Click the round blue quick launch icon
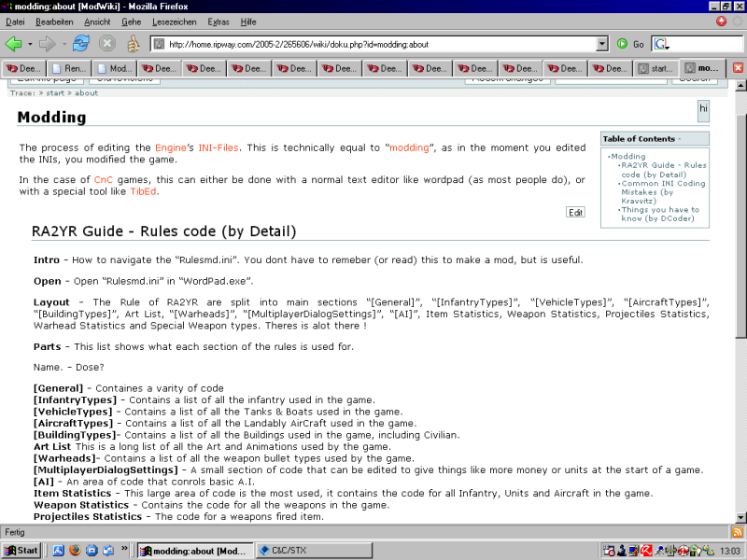 (x=92, y=551)
